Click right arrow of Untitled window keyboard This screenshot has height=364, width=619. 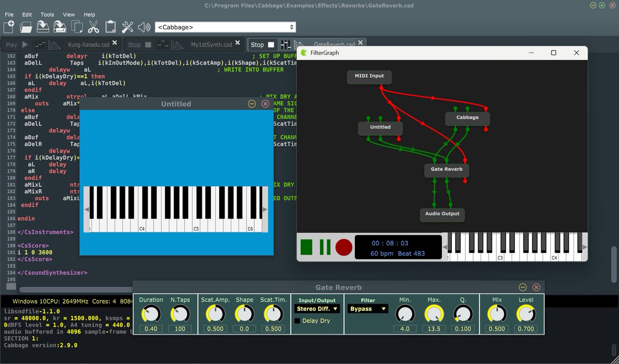click(265, 209)
